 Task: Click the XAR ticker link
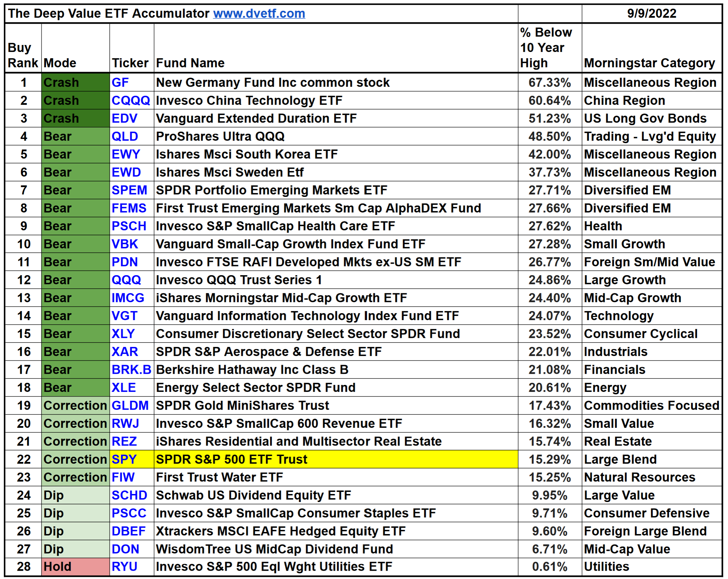pos(125,352)
